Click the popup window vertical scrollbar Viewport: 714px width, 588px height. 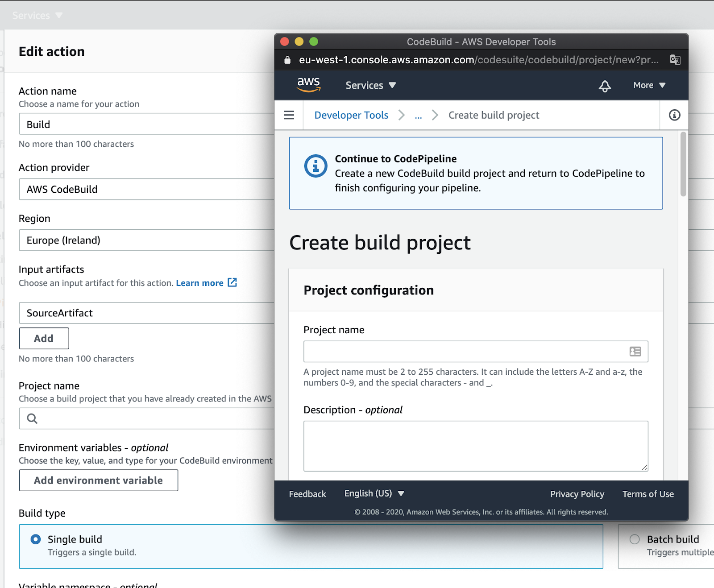pos(683,165)
